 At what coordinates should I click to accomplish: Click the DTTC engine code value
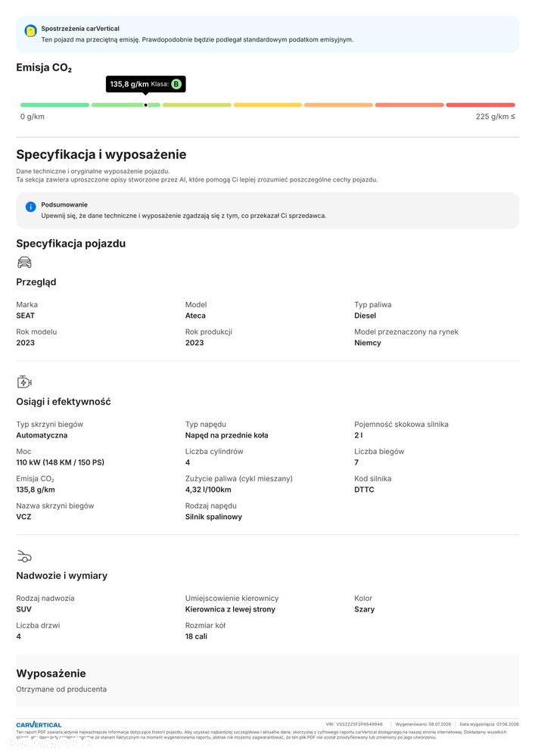click(x=364, y=490)
